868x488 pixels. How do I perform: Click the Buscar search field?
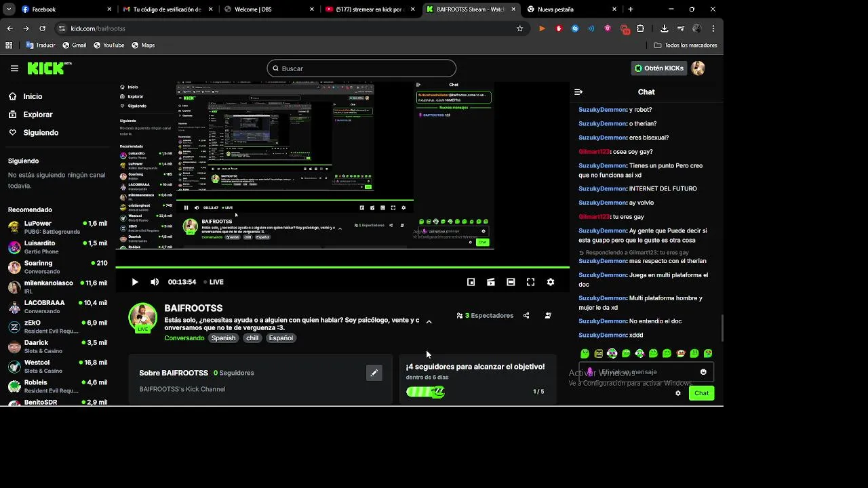pyautogui.click(x=361, y=68)
